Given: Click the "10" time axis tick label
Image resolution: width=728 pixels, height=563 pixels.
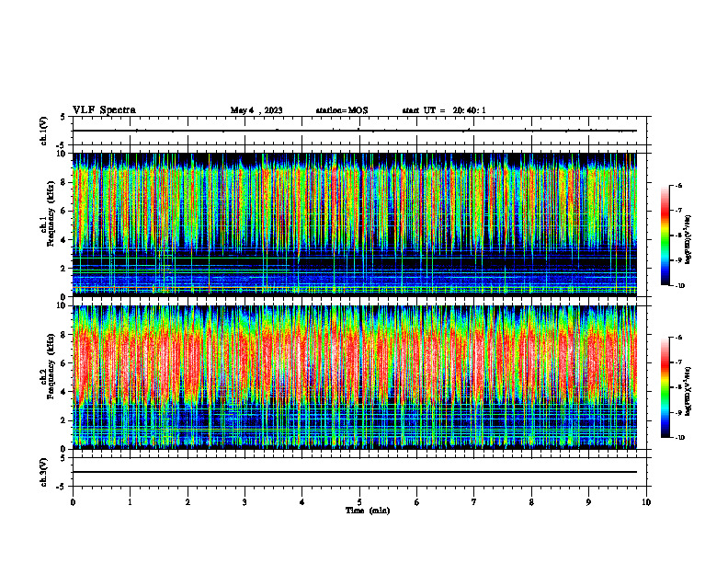Looking at the screenshot, I should (646, 502).
